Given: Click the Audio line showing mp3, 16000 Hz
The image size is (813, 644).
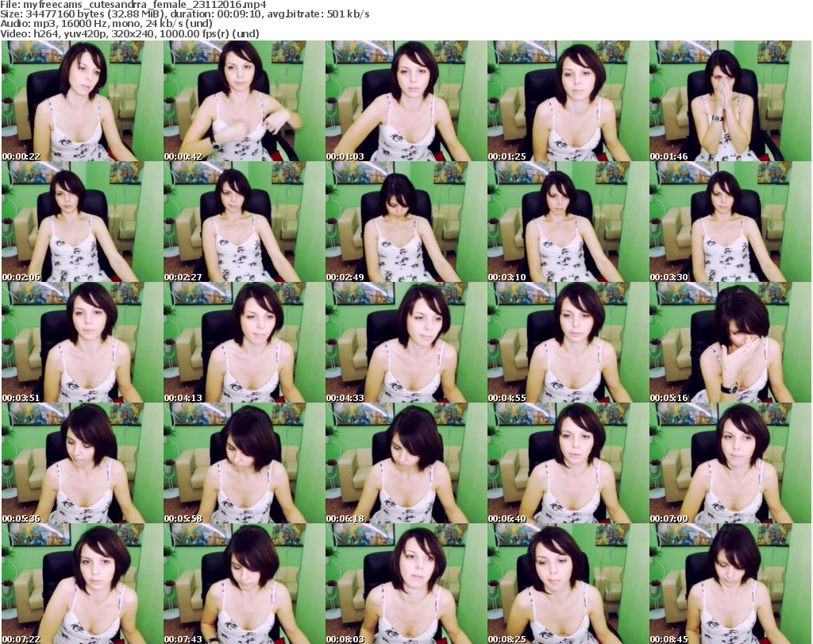Looking at the screenshot, I should (x=106, y=24).
